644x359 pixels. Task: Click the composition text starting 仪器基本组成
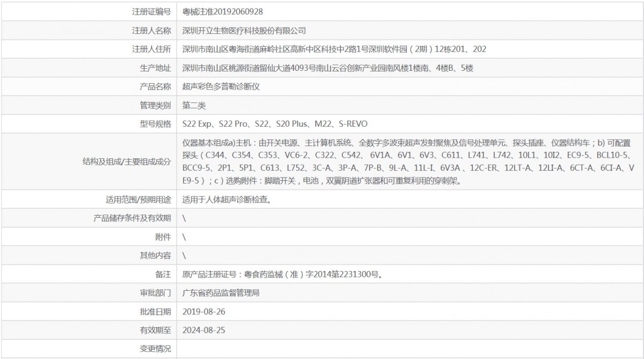[409, 162]
